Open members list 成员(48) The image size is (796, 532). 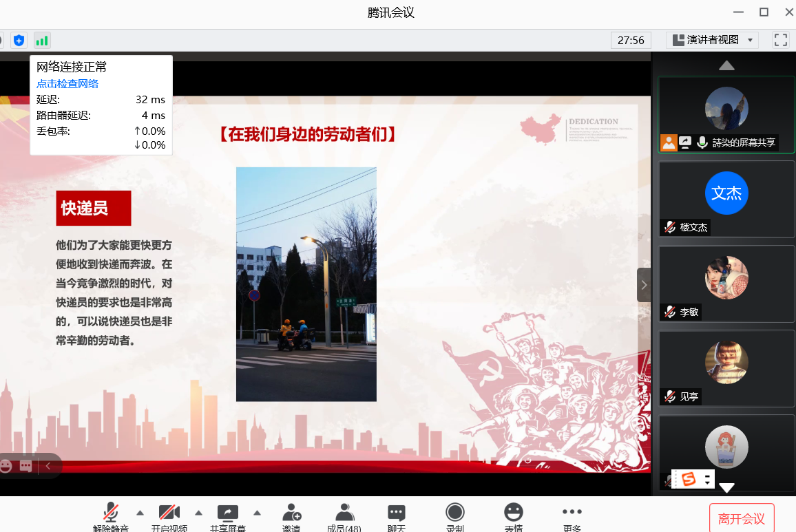(344, 516)
